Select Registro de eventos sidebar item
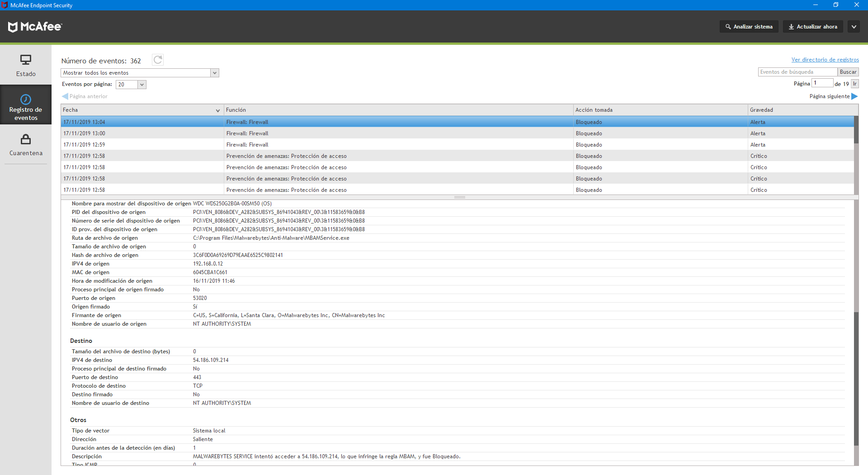Screen dimensions: 868x475 (x=26, y=107)
